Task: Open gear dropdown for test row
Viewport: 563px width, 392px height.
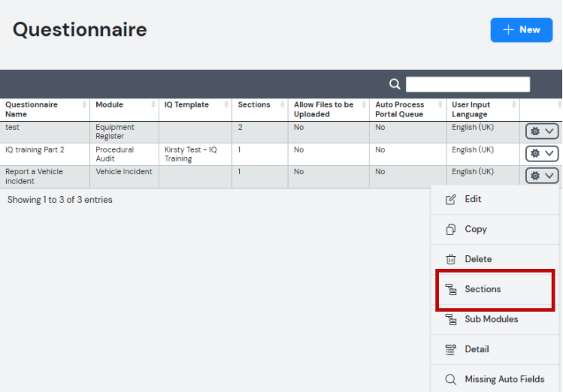Action: coord(542,131)
